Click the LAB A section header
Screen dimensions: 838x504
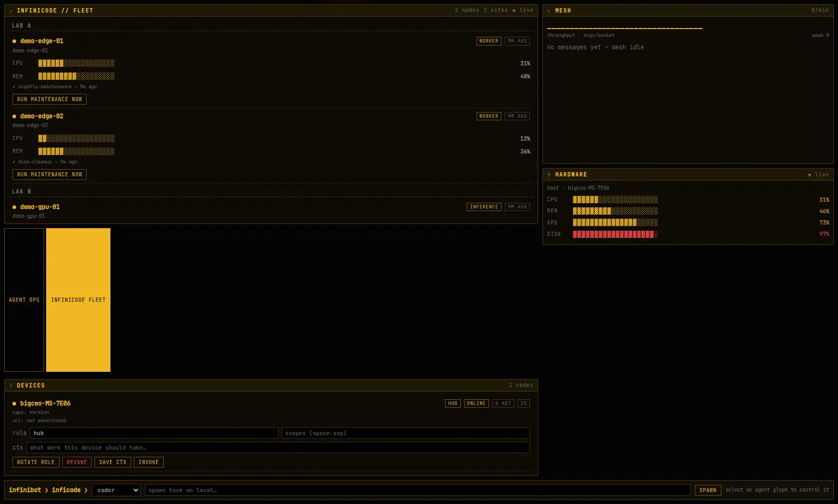click(x=22, y=25)
